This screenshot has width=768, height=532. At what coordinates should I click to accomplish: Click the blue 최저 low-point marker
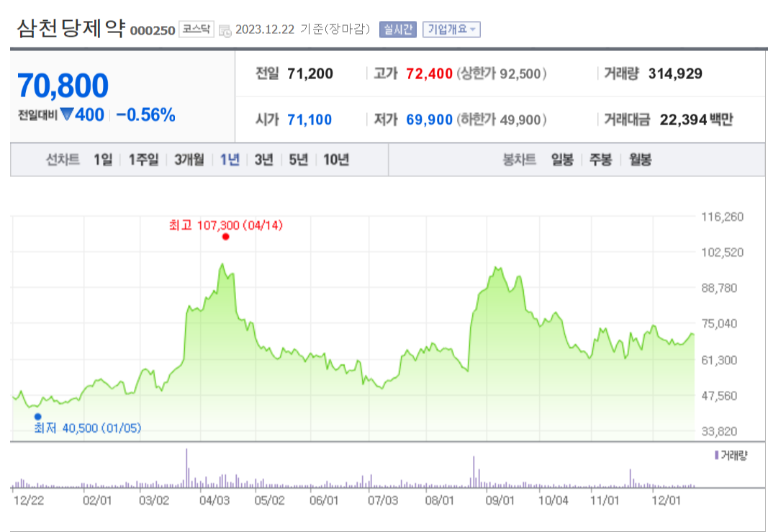pyautogui.click(x=37, y=417)
